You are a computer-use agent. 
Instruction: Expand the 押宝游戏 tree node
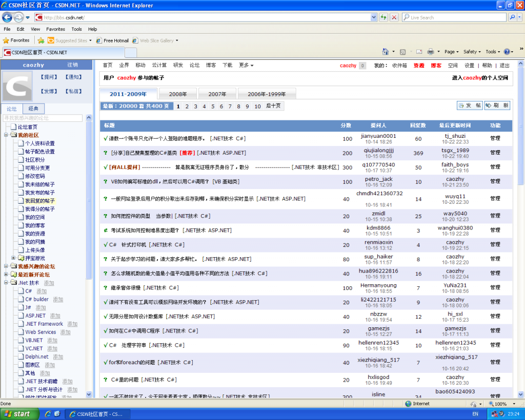tap(13, 258)
